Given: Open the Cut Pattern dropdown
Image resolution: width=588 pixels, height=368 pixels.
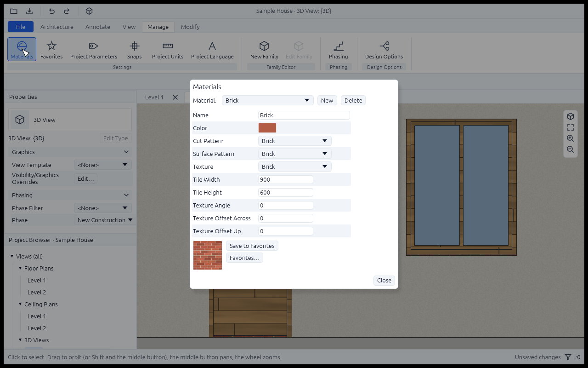Looking at the screenshot, I should tap(294, 141).
